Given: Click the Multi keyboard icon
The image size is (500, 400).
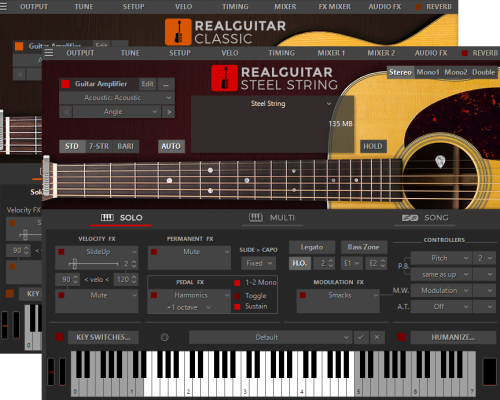Looking at the screenshot, I should 256,218.
